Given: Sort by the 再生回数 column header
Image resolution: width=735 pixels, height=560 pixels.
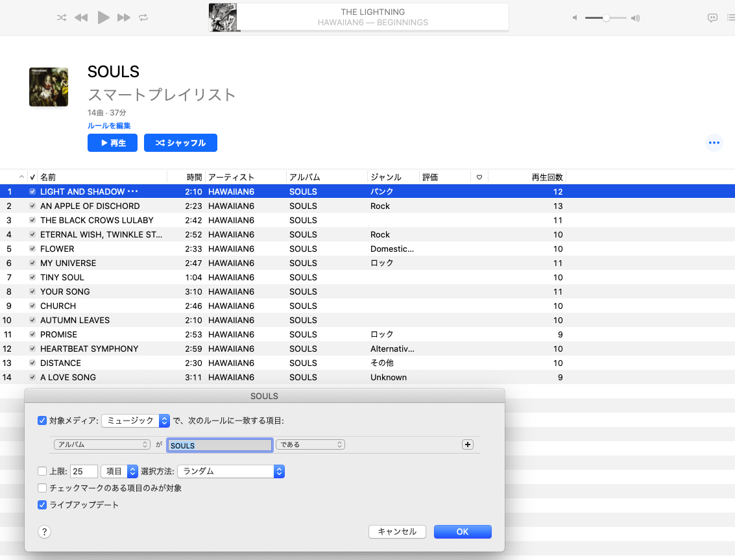Looking at the screenshot, I should point(546,177).
